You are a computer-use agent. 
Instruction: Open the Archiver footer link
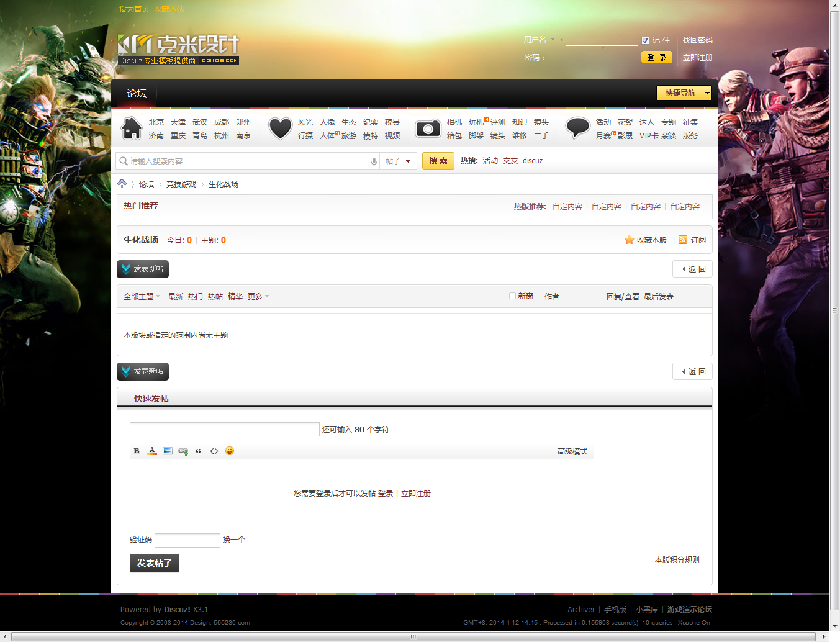pyautogui.click(x=581, y=610)
